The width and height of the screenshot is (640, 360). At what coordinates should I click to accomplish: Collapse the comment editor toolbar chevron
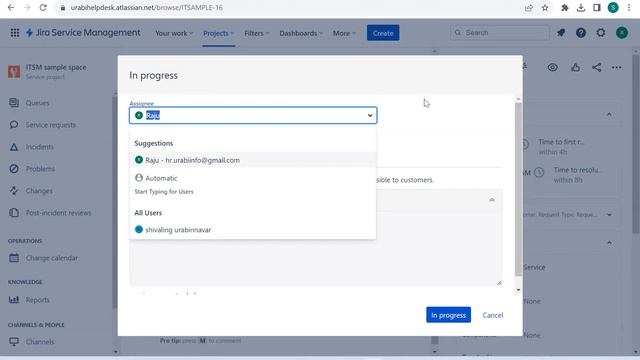492,200
